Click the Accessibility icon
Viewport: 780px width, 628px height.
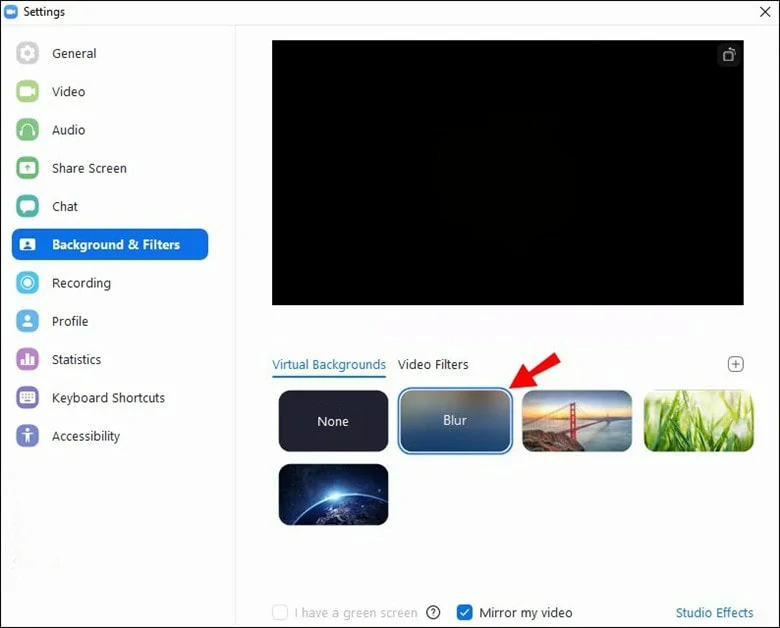tap(27, 436)
